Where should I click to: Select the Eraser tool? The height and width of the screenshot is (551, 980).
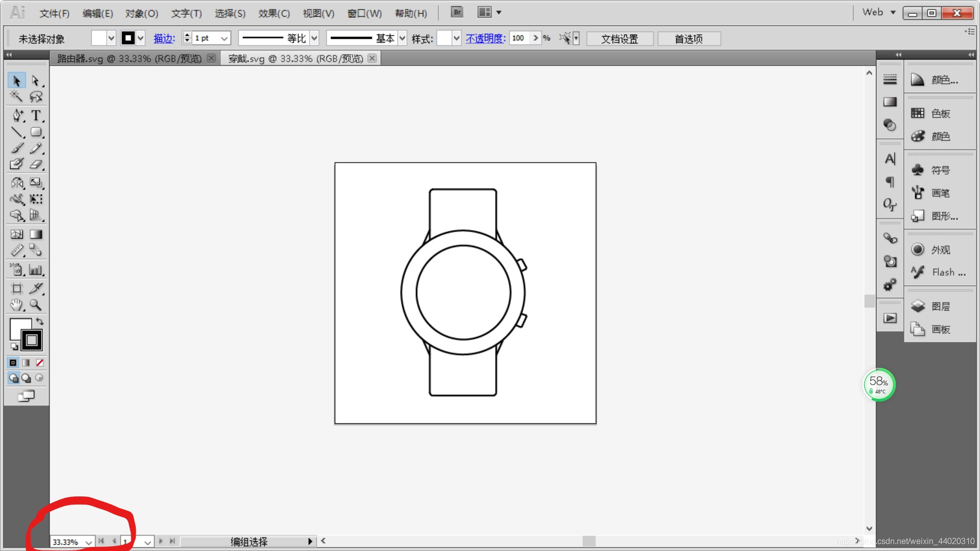tap(36, 164)
